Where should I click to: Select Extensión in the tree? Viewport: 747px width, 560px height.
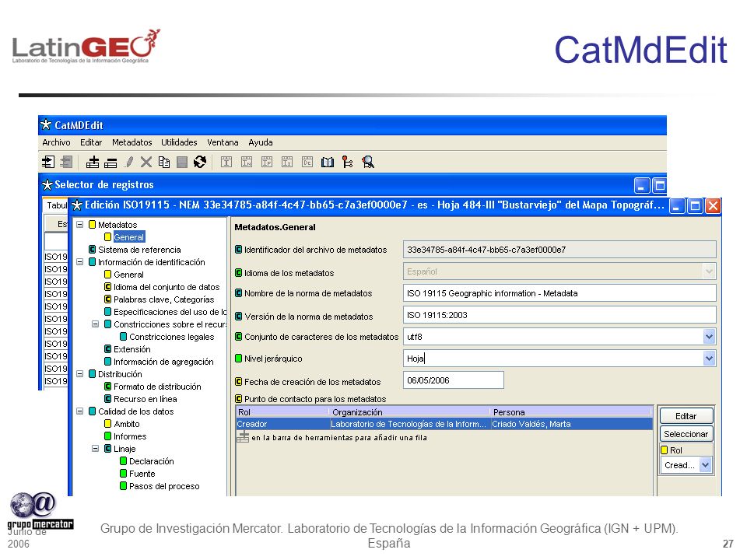pos(132,349)
